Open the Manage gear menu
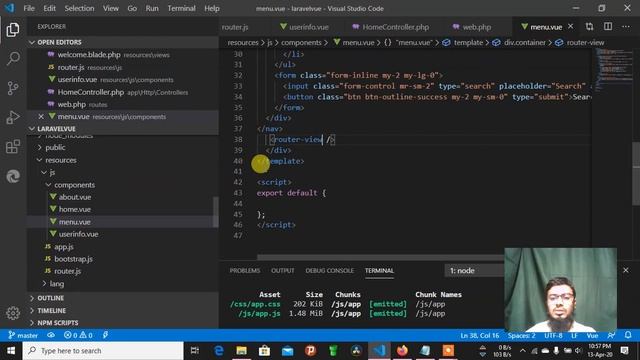Viewport: 640px width, 360px height. 13,313
